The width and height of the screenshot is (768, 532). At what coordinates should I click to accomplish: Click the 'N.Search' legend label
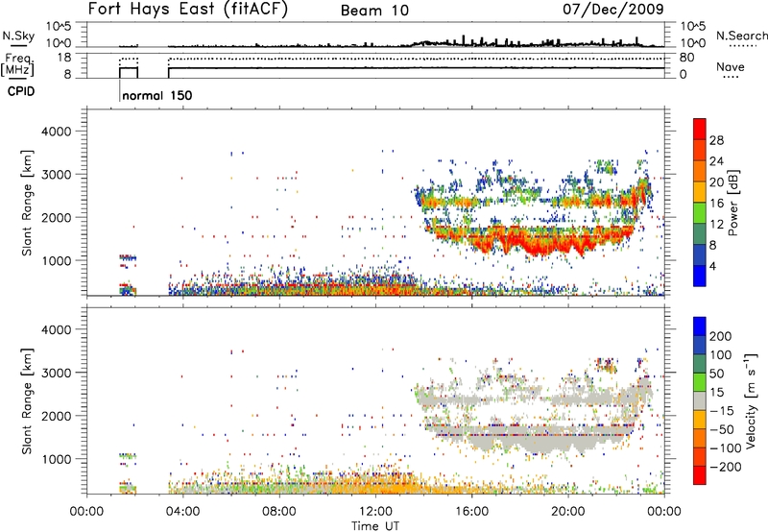pyautogui.click(x=741, y=36)
